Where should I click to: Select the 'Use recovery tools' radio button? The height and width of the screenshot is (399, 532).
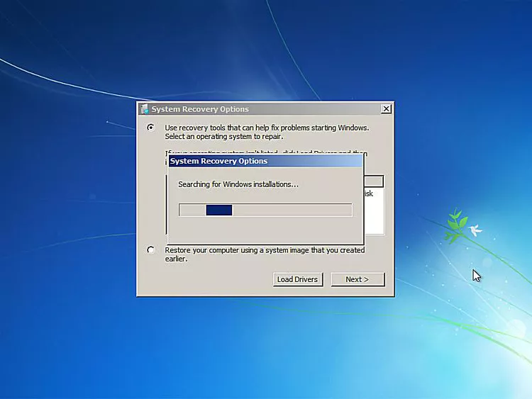pyautogui.click(x=150, y=128)
